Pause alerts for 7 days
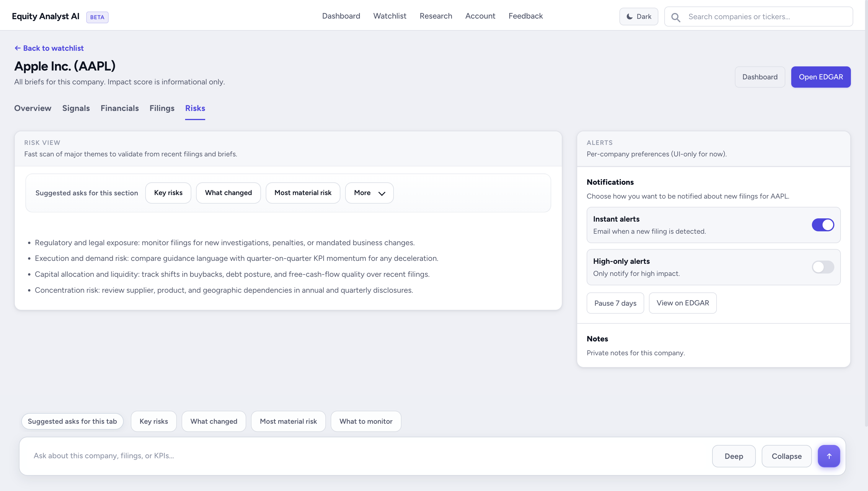This screenshot has height=491, width=868. pyautogui.click(x=615, y=303)
